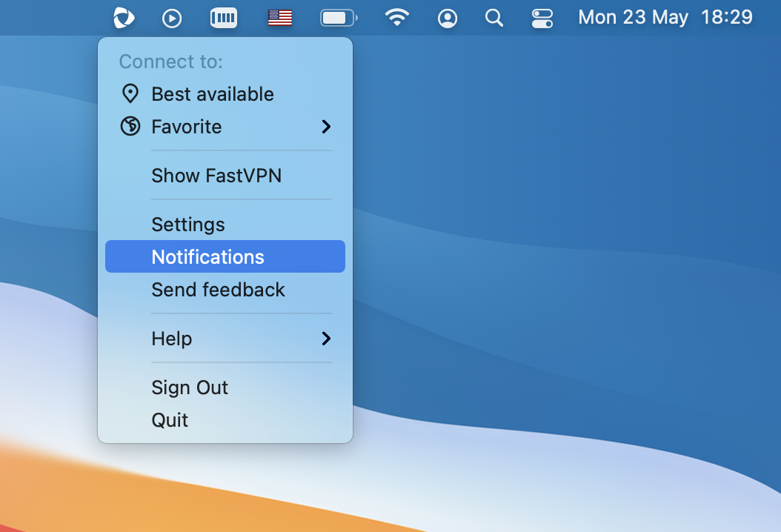
Task: Click the FastVPN menu bar icon
Action: point(124,18)
